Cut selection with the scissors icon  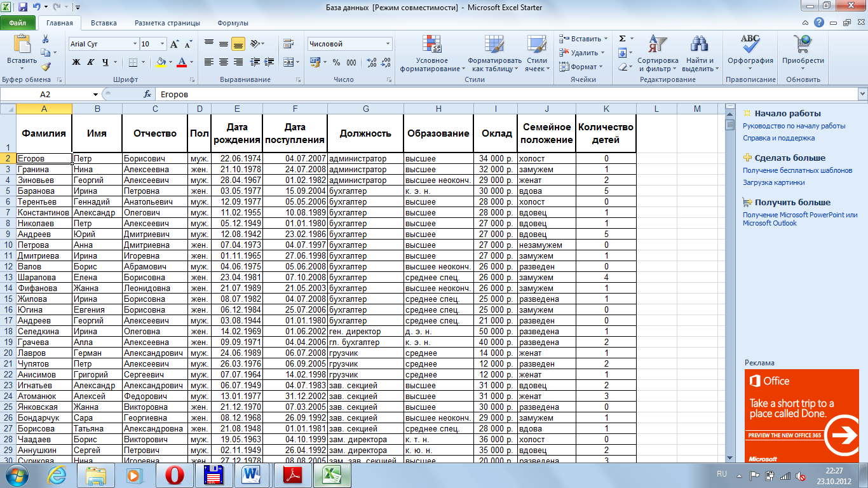(46, 40)
